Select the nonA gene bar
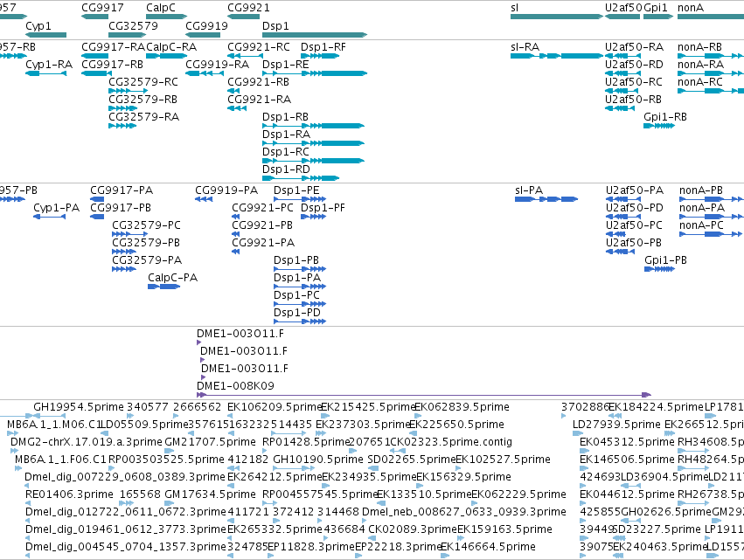 711,17
